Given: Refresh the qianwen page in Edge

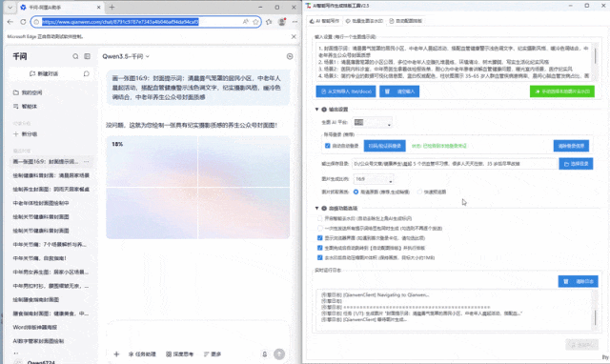Looking at the screenshot, I should 23,22.
